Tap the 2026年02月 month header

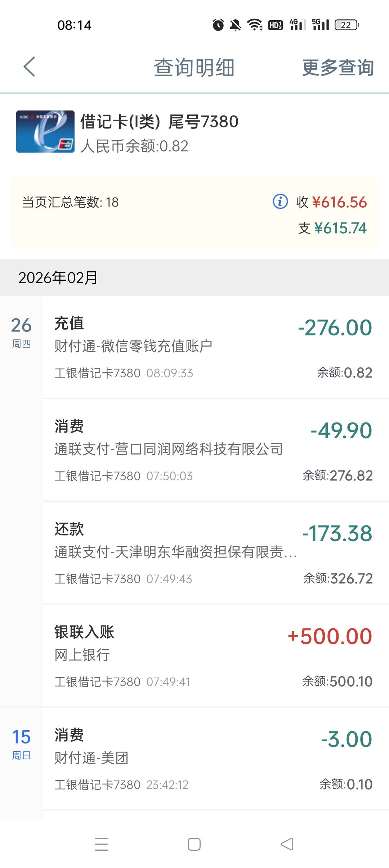pyautogui.click(x=58, y=277)
